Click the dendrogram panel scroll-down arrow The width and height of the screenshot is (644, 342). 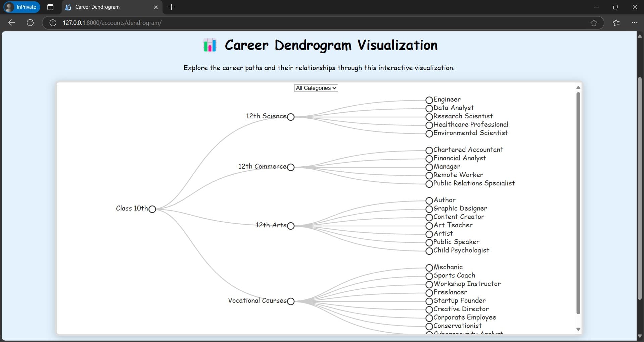coord(578,329)
